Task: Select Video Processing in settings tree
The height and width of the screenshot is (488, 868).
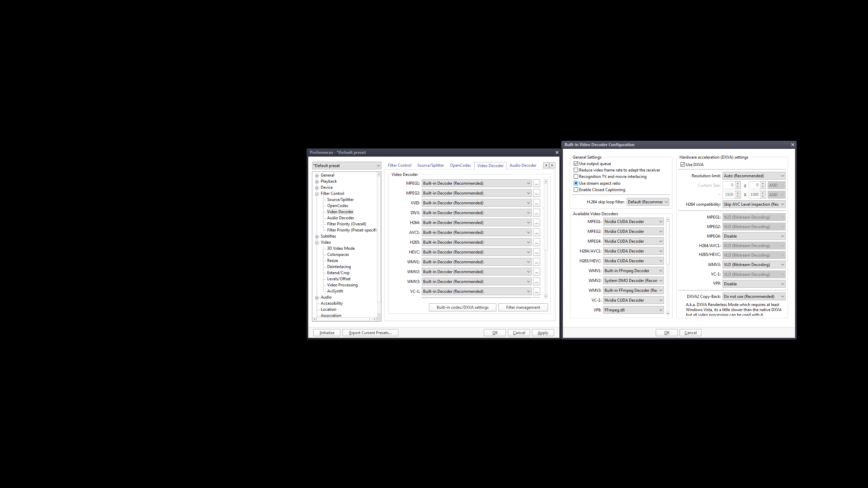Action: 342,285
